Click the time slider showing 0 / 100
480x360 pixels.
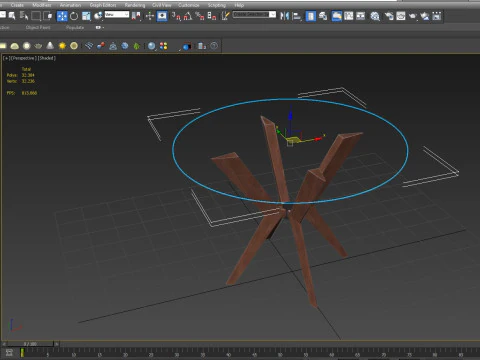pyautogui.click(x=30, y=344)
